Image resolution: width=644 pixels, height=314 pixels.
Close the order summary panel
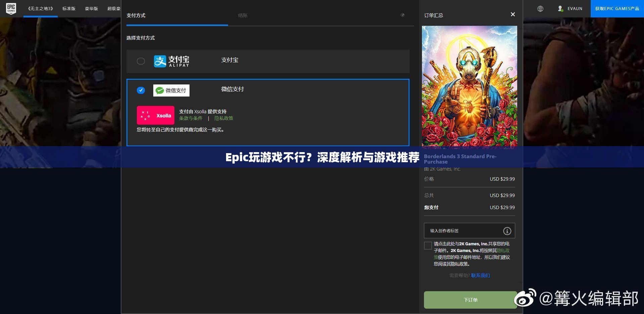513,14
